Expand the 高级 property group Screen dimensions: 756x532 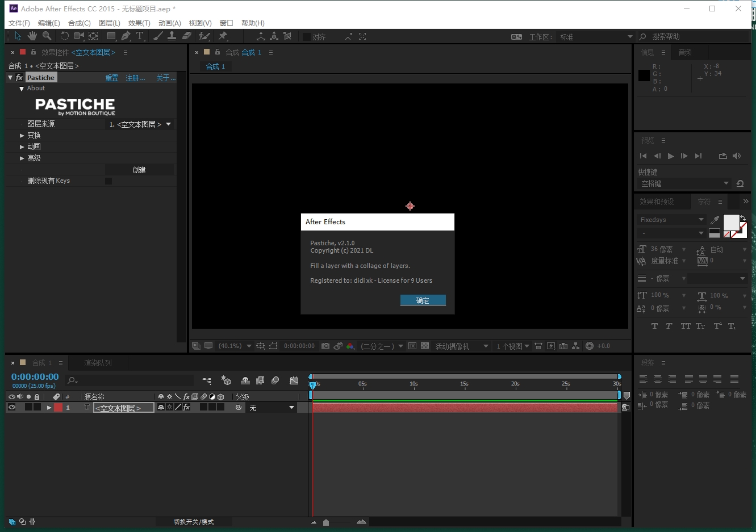22,158
